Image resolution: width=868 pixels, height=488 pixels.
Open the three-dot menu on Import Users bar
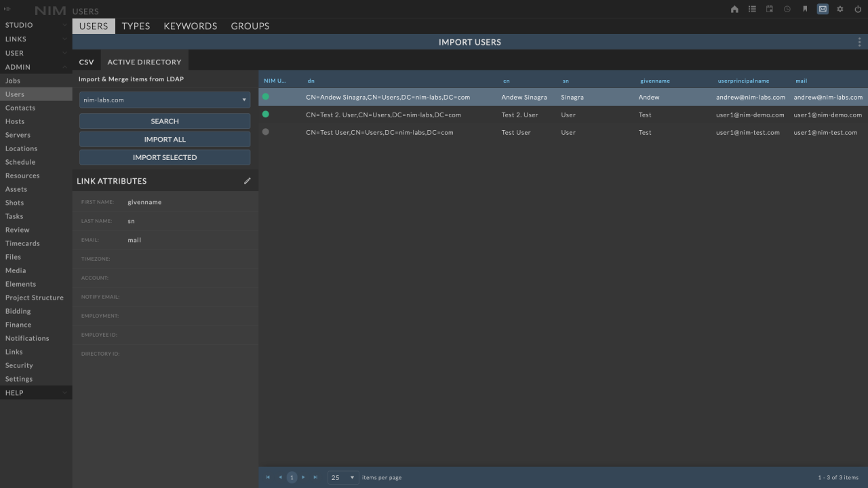point(859,42)
